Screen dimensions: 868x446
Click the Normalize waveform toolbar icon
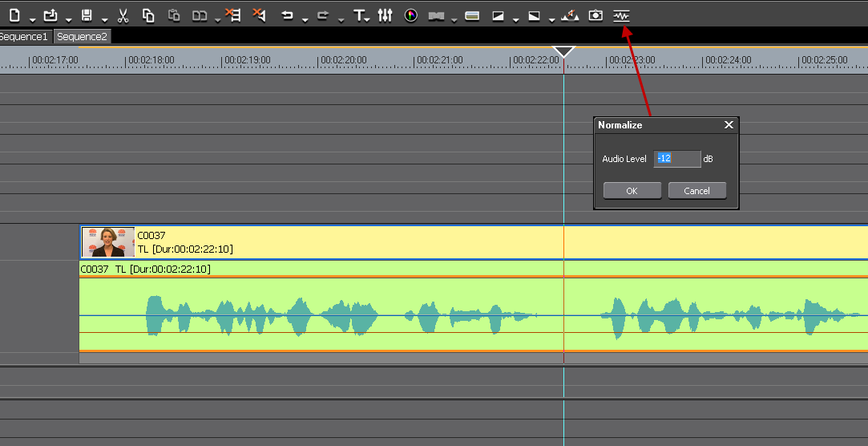622,16
